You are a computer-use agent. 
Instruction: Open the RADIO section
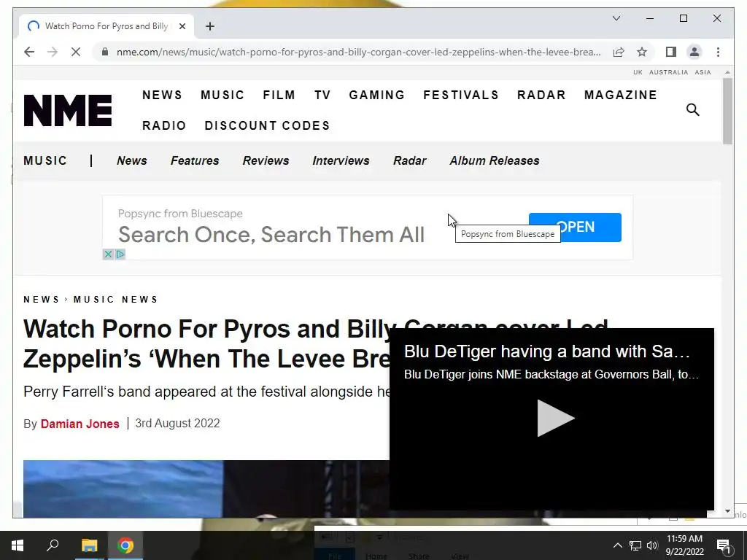pyautogui.click(x=164, y=125)
